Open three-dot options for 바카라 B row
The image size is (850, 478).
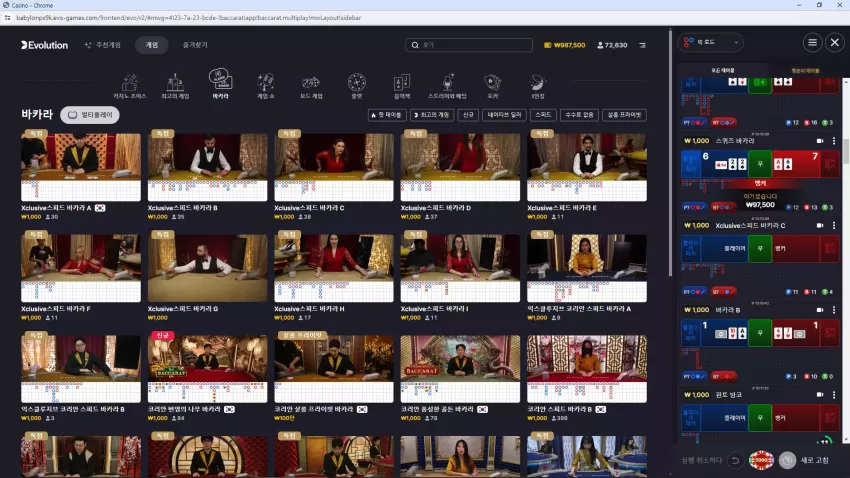coord(834,310)
